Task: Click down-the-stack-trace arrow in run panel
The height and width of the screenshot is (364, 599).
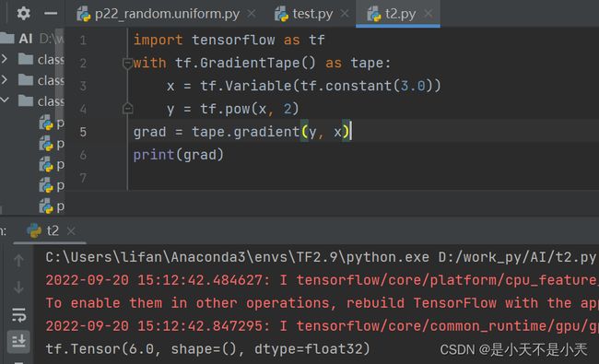Action: pyautogui.click(x=18, y=288)
